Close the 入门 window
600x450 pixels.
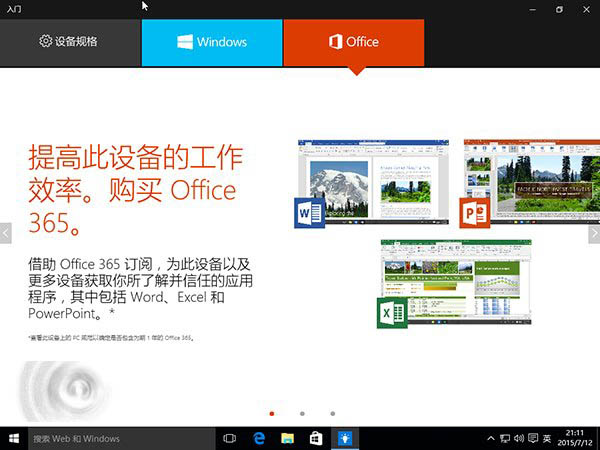586,9
